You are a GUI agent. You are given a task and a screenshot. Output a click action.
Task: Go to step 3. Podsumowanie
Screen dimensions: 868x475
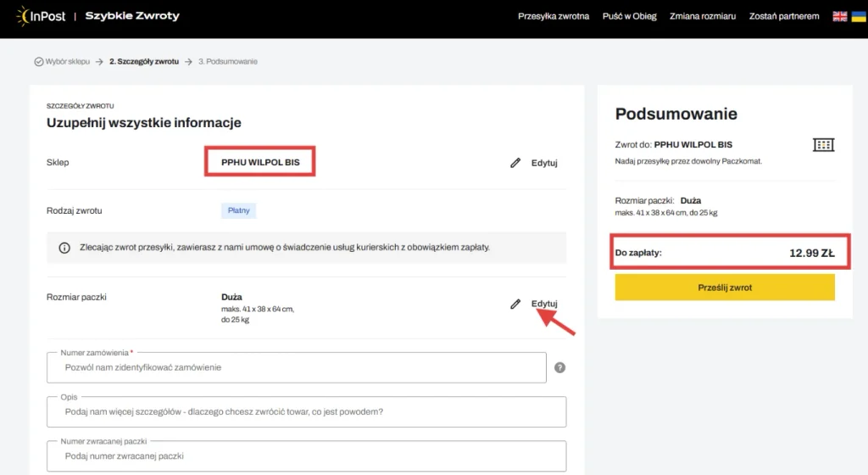pos(228,61)
